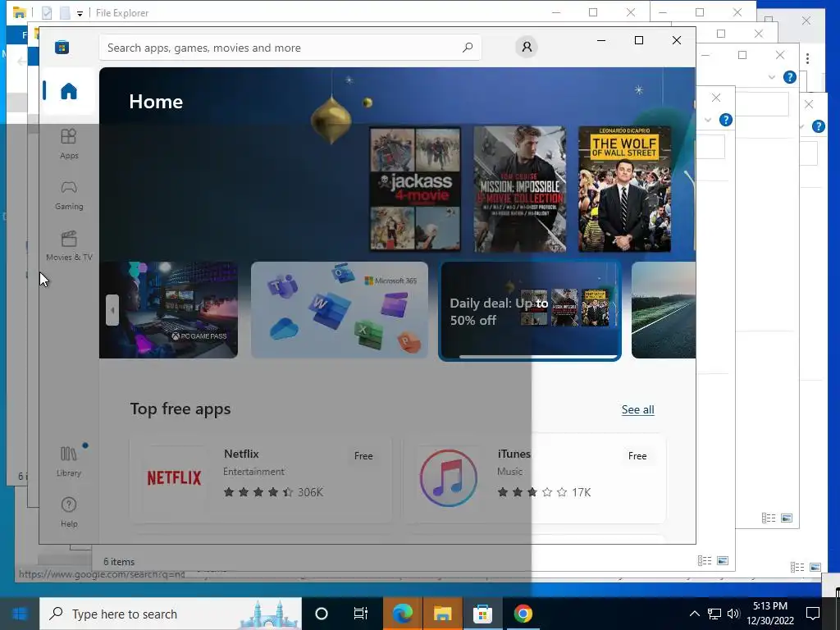
Task: Open Task View on the taskbar
Action: (x=361, y=614)
